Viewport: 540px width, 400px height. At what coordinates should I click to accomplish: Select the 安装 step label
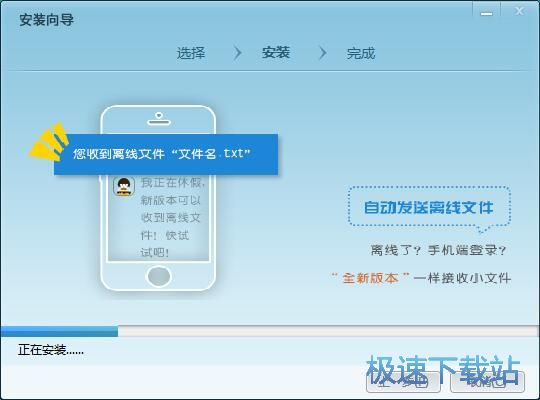(276, 53)
